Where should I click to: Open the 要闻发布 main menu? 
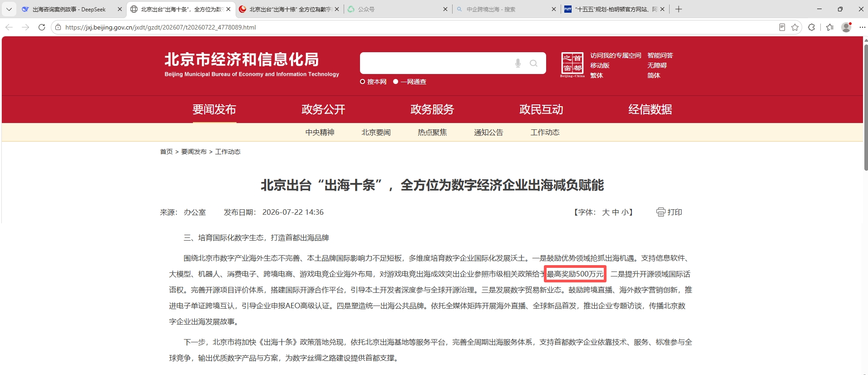[x=214, y=109]
